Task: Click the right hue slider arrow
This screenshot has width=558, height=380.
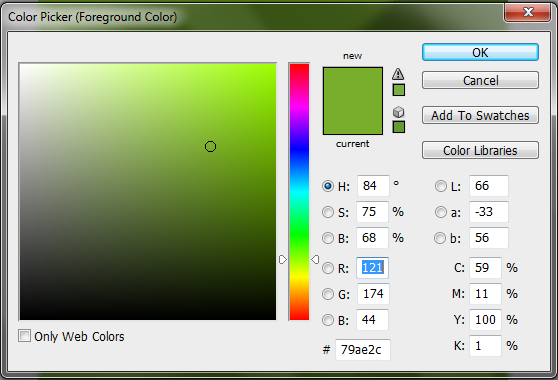Action: [x=315, y=259]
